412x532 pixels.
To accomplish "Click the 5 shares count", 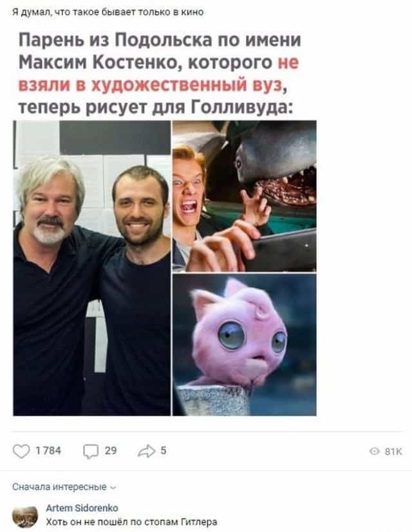I will coord(164,450).
